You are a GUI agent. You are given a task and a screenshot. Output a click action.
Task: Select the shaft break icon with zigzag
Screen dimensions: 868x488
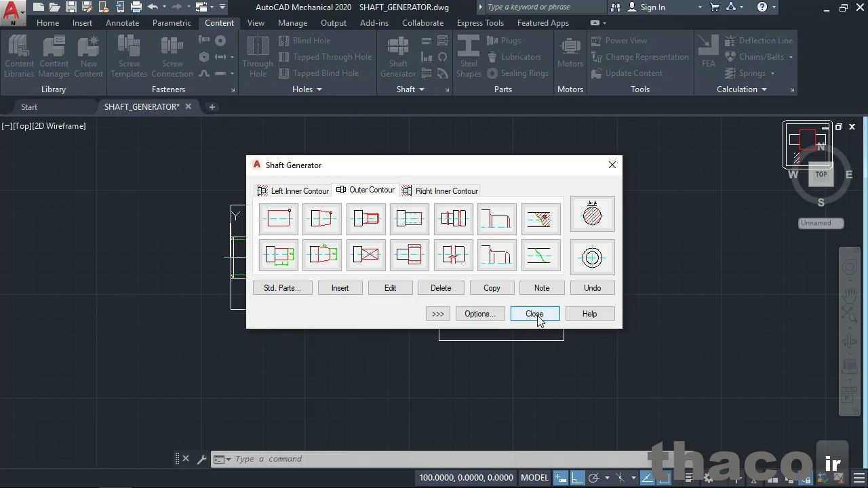[x=454, y=255]
